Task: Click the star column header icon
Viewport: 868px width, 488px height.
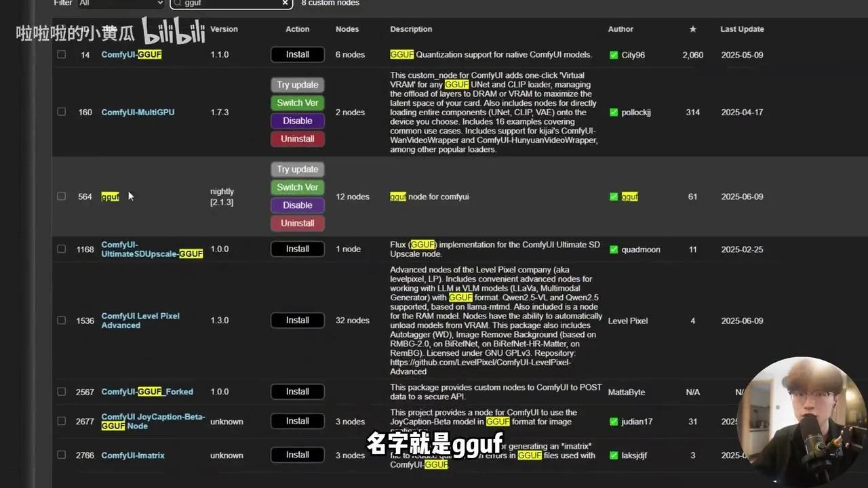Action: point(692,29)
